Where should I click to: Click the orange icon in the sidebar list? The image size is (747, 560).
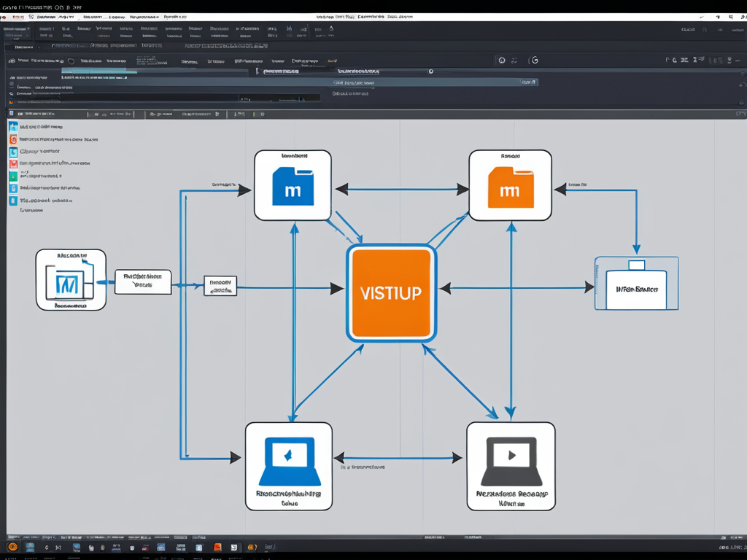(x=13, y=139)
